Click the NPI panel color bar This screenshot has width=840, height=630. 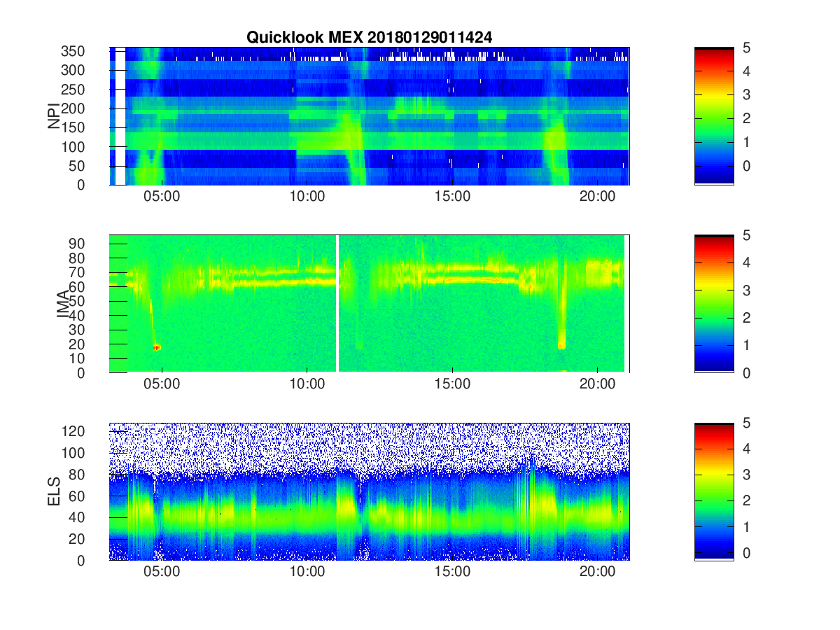pos(714,116)
